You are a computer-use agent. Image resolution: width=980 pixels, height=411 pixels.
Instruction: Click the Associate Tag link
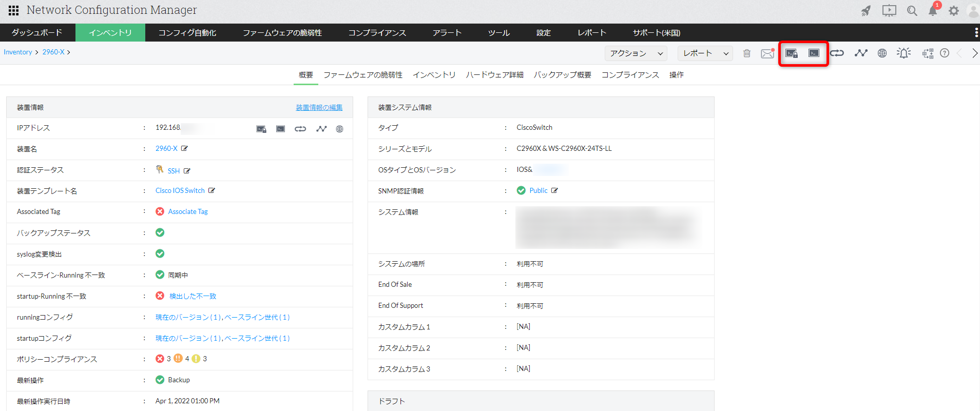[x=188, y=211]
